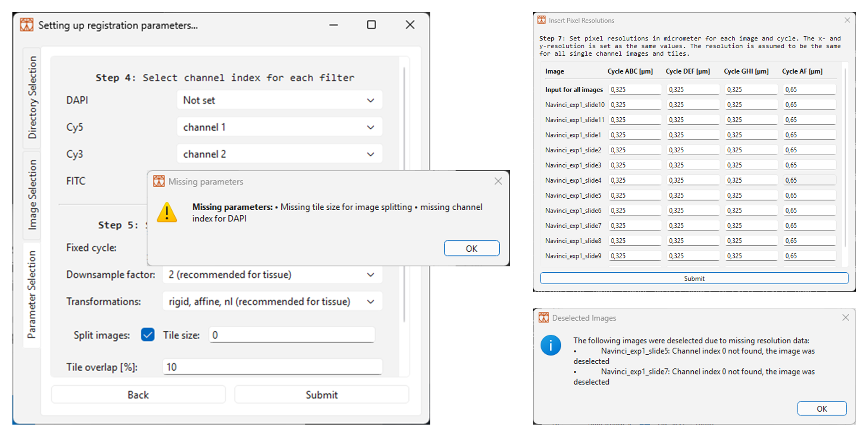This screenshot has width=868, height=437.
Task: Expand the Cy5 channel dropdown
Action: [x=279, y=127]
